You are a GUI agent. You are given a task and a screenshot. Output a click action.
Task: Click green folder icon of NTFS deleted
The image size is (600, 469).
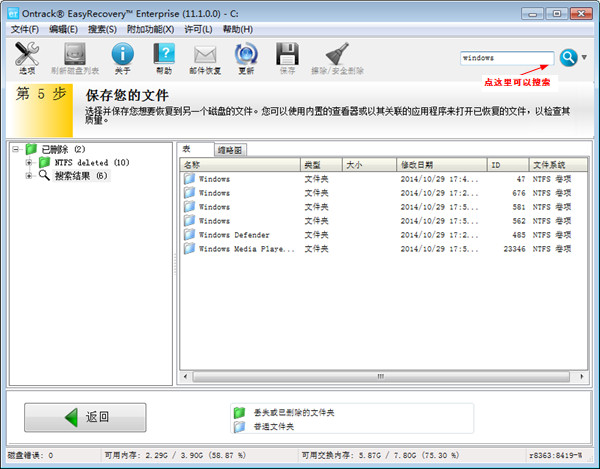pyautogui.click(x=45, y=163)
